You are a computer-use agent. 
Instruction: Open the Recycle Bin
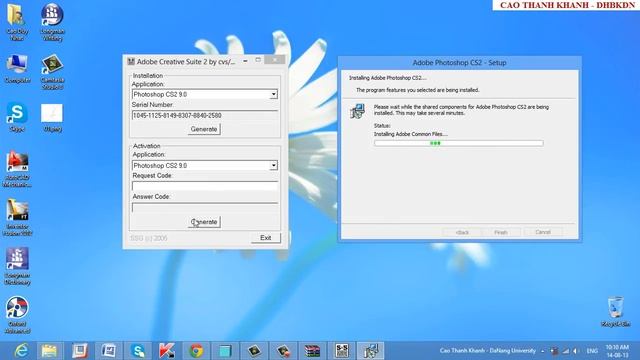tap(616, 311)
